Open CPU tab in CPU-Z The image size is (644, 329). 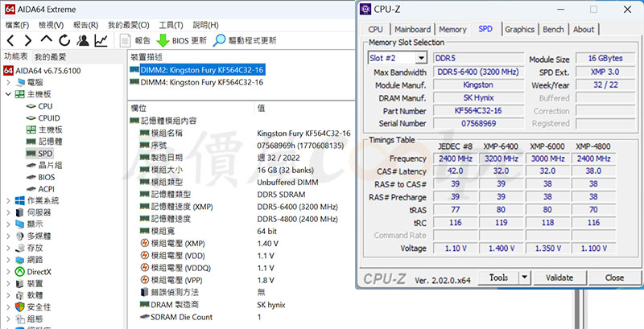[x=376, y=30]
